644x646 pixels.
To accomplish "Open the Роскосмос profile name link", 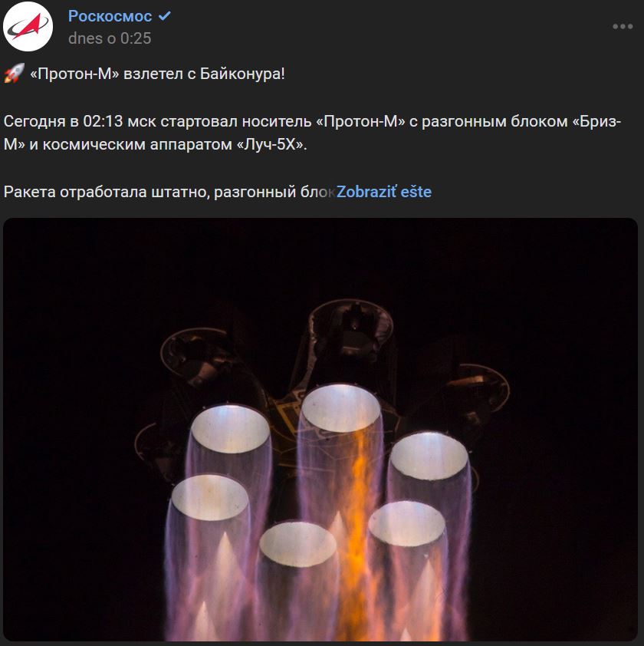I will pos(110,16).
